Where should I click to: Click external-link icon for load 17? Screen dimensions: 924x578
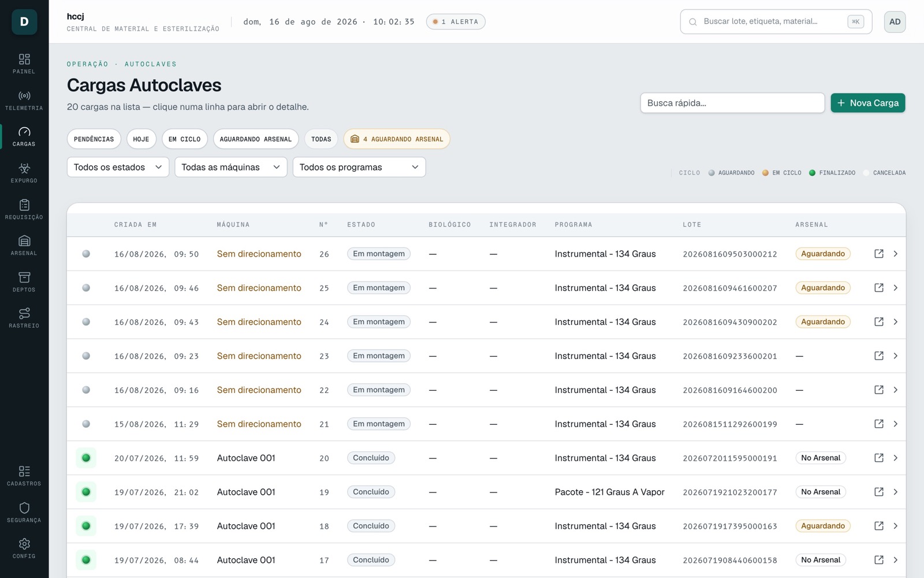click(x=879, y=560)
